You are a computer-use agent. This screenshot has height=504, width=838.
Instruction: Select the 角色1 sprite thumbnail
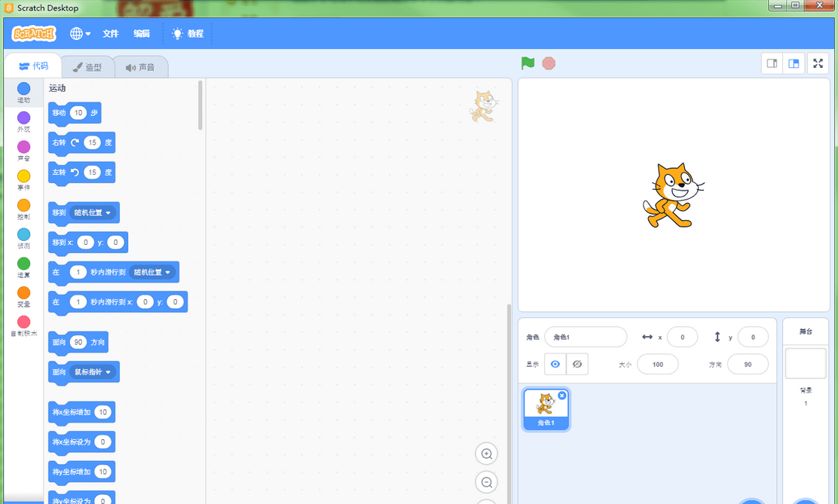[x=546, y=409]
